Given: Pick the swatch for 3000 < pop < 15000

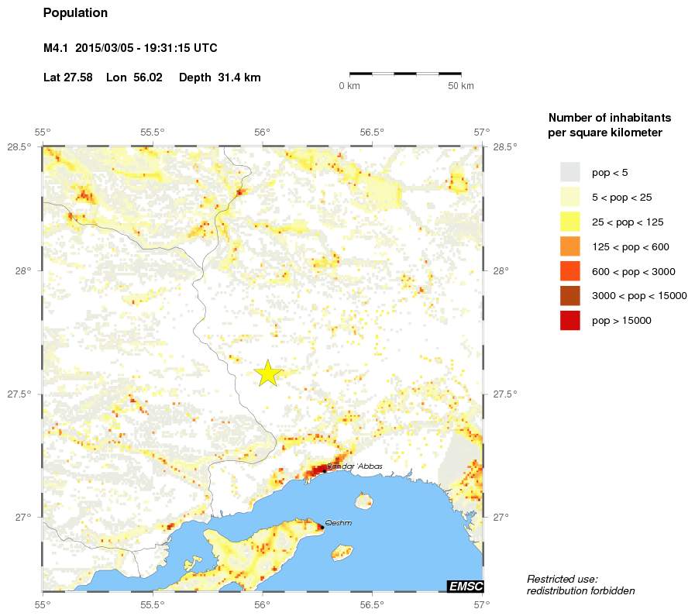Looking at the screenshot, I should tap(570, 295).
